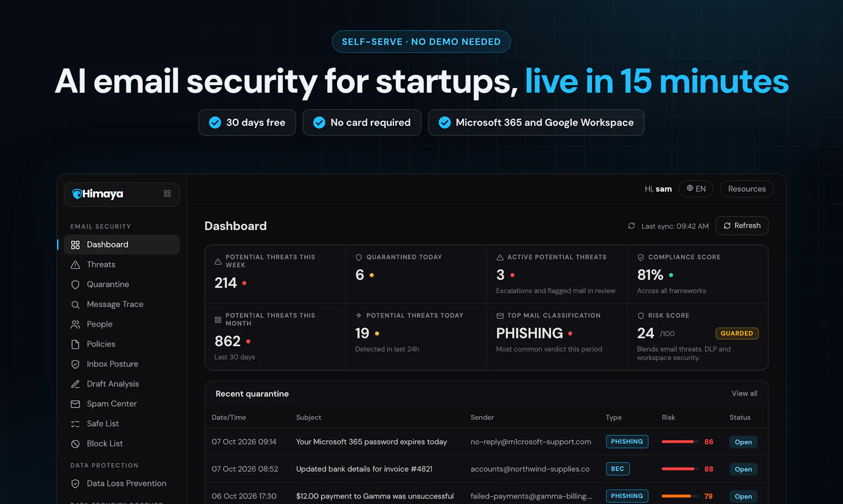Viewport: 843px width, 504px height.
Task: Click the People users icon
Action: click(75, 324)
